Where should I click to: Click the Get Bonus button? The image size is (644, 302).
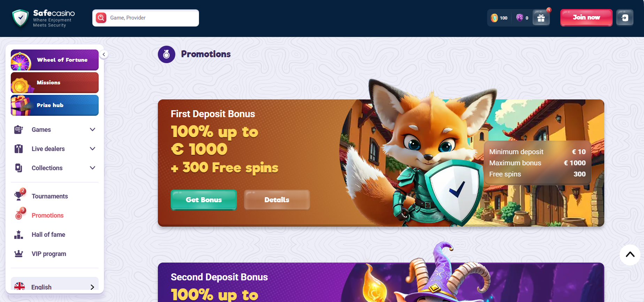coord(204,200)
